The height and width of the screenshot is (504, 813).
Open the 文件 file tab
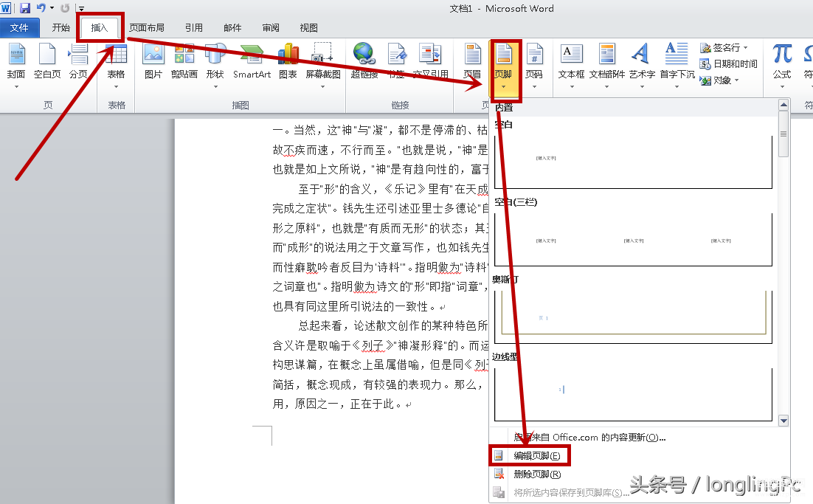20,28
